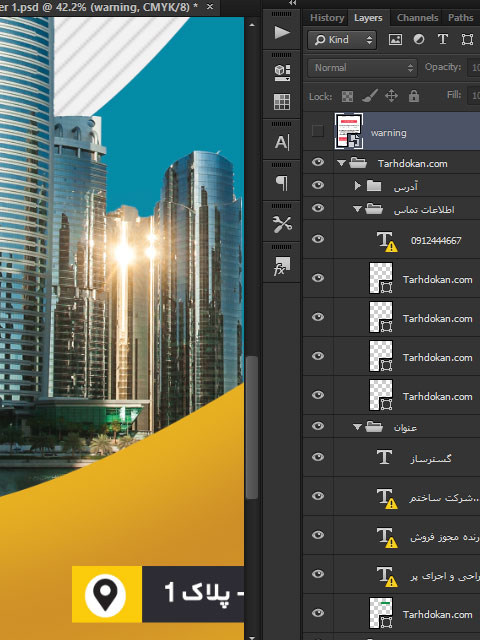This screenshot has height=640, width=480.
Task: Click the Fill value field
Action: 474,96
